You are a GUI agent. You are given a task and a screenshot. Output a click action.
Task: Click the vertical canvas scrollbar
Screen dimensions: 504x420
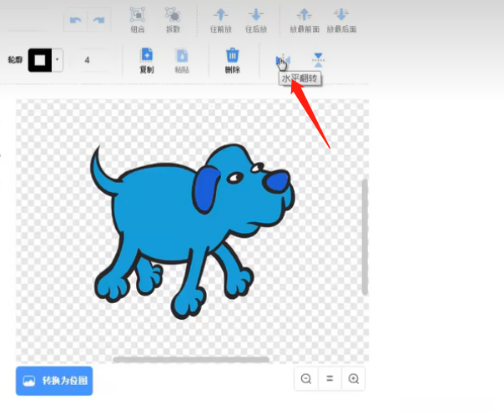(365, 237)
